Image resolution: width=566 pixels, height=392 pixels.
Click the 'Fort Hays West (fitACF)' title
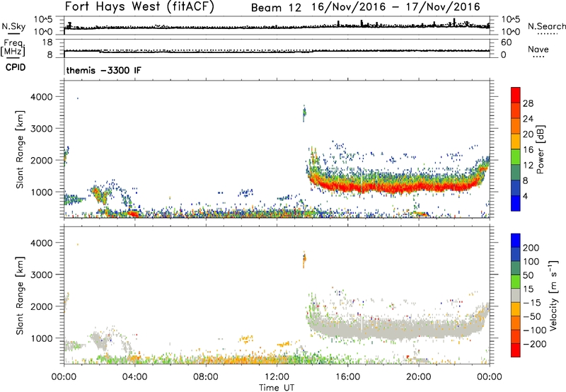click(x=139, y=6)
